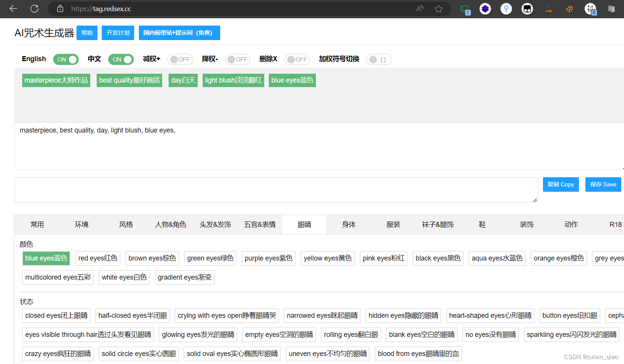Image resolution: width=624 pixels, height=364 pixels.
Task: Open the browser sidebar icon at the right end of the toolbar
Action: (611, 8)
